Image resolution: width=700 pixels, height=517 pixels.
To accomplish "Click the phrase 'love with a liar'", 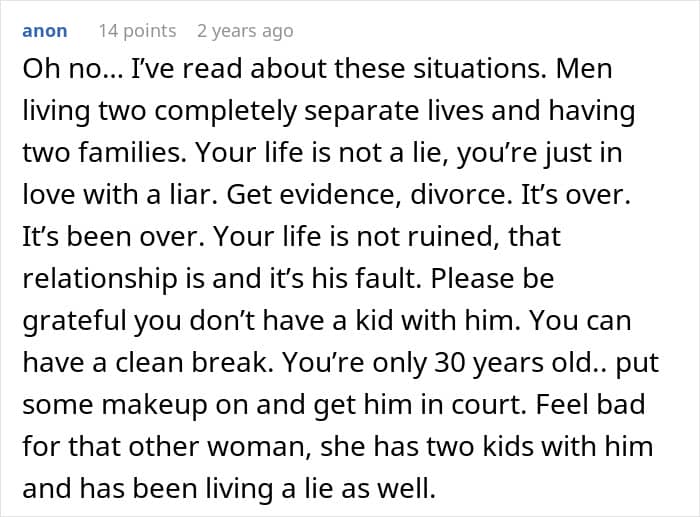I will [x=116, y=194].
